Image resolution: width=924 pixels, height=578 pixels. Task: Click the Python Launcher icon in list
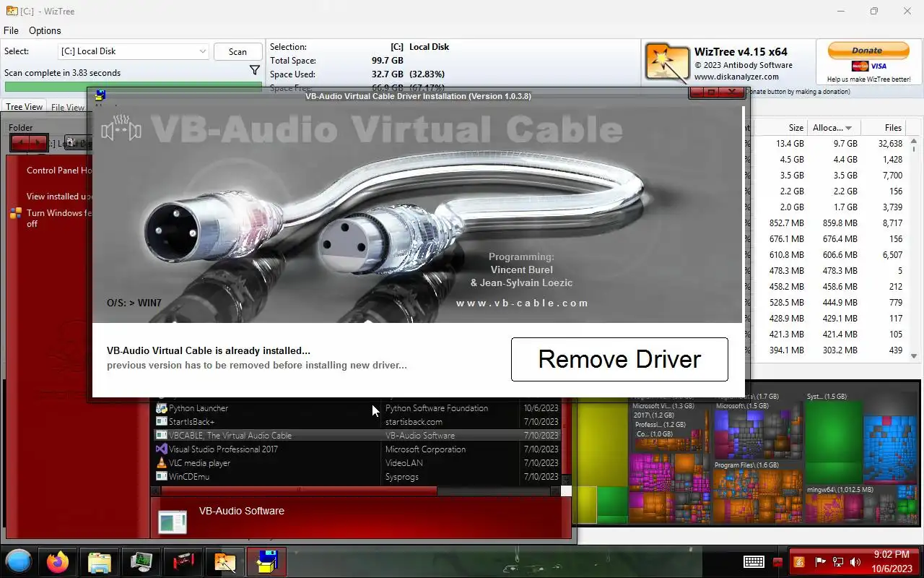point(162,408)
